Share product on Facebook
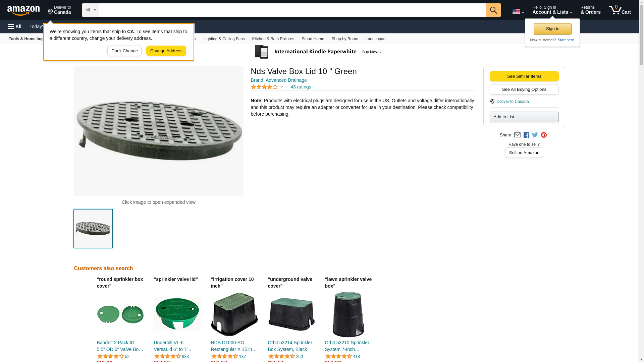The height and width of the screenshot is (362, 644). (x=526, y=135)
